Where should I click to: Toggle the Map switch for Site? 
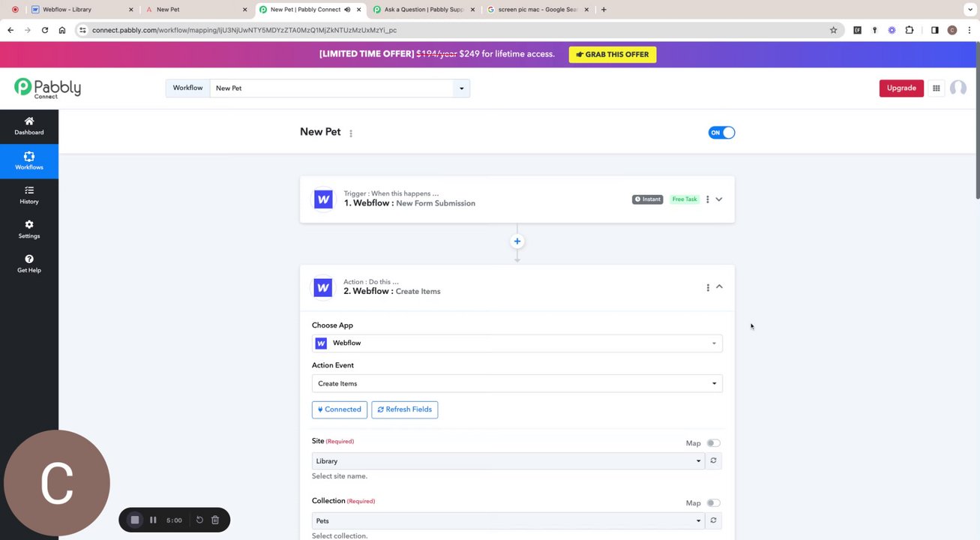(x=713, y=443)
